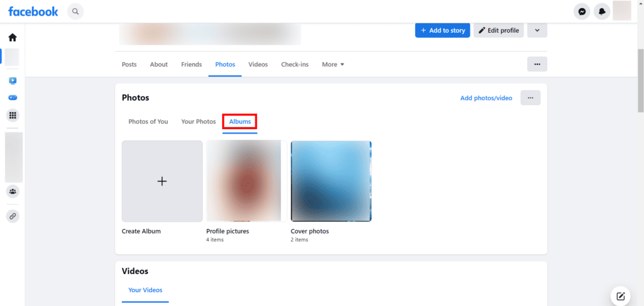Open the Facebook logo home link
Image resolution: width=644 pixels, height=306 pixels.
click(x=33, y=11)
